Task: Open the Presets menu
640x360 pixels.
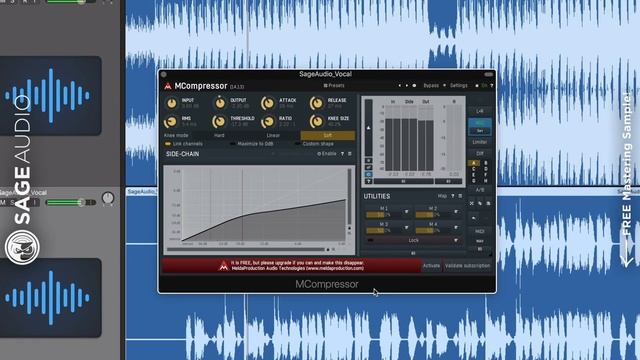Action: coord(334,86)
